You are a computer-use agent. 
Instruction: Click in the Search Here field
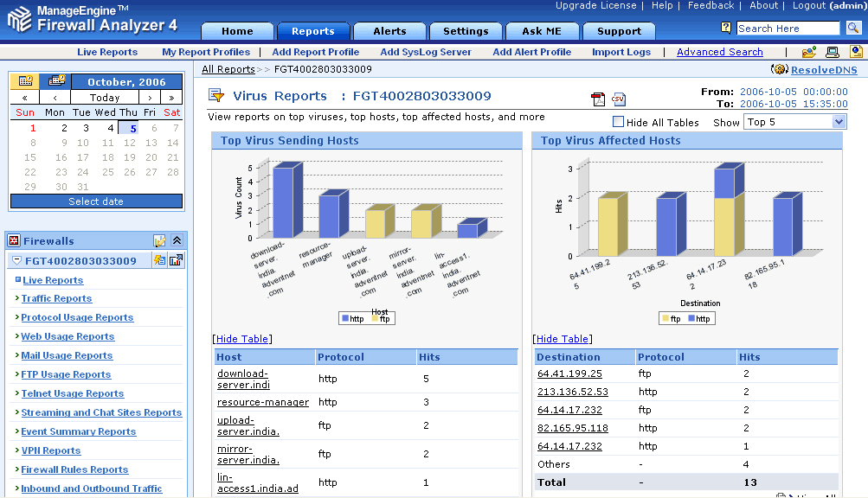[x=788, y=29]
